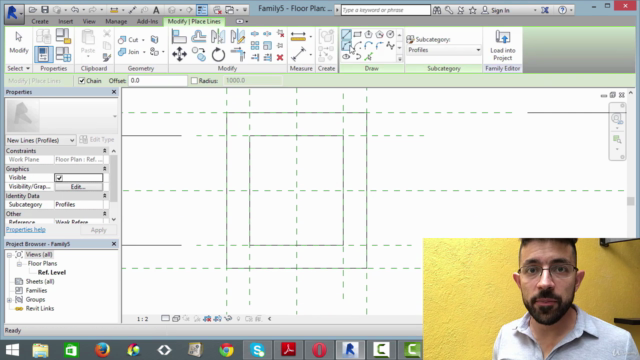Select the Line draw tool
Image resolution: width=640 pixels, height=360 pixels.
pos(346,34)
